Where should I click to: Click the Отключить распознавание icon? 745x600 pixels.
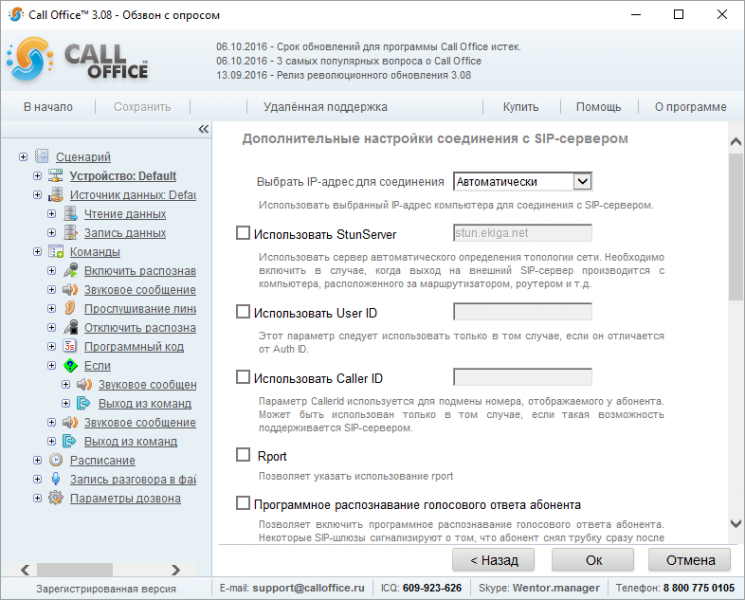70,327
